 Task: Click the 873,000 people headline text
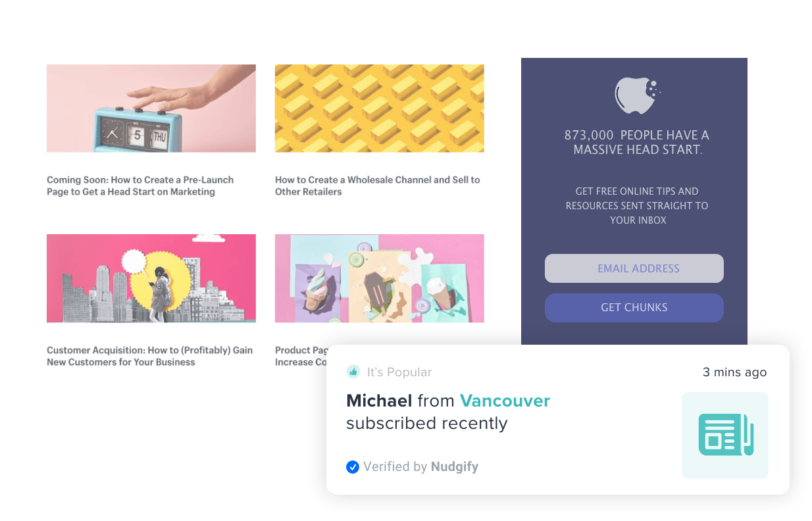point(637,142)
